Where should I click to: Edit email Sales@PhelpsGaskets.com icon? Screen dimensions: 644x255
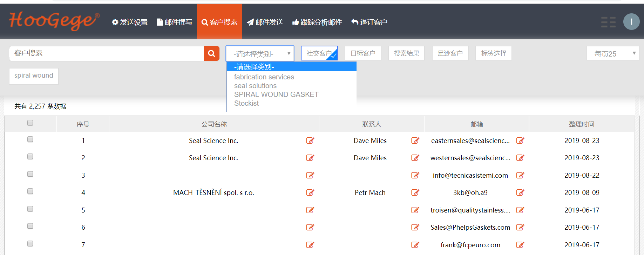pos(520,227)
